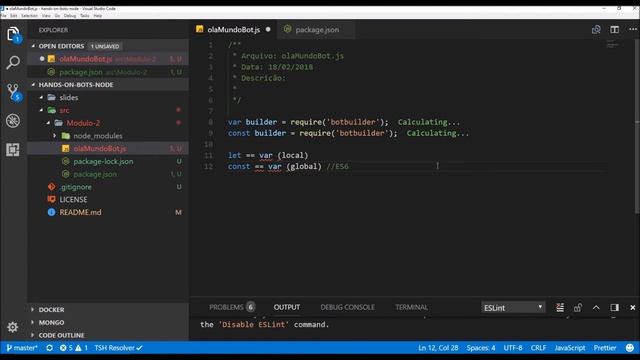Click the Prettier status item

604,348
